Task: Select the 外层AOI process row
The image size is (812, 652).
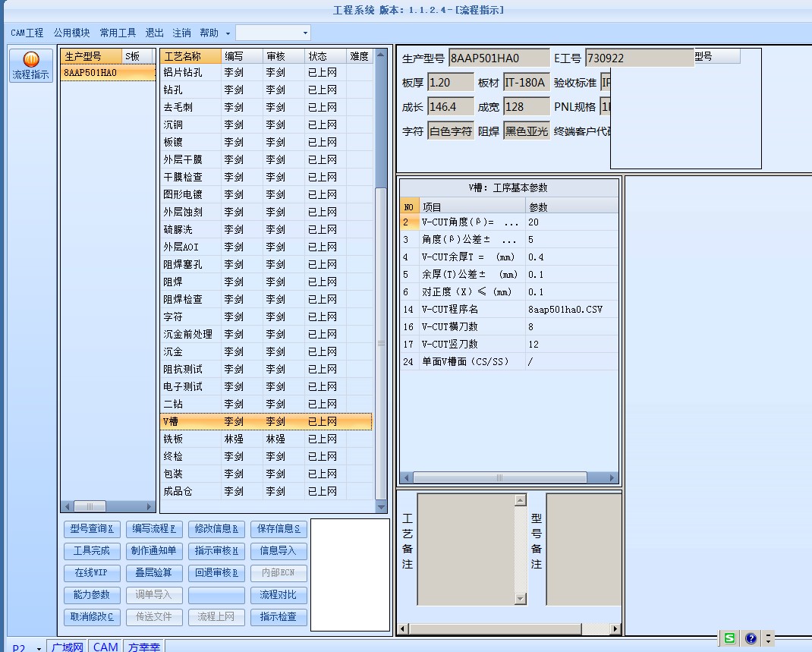Action: point(266,247)
